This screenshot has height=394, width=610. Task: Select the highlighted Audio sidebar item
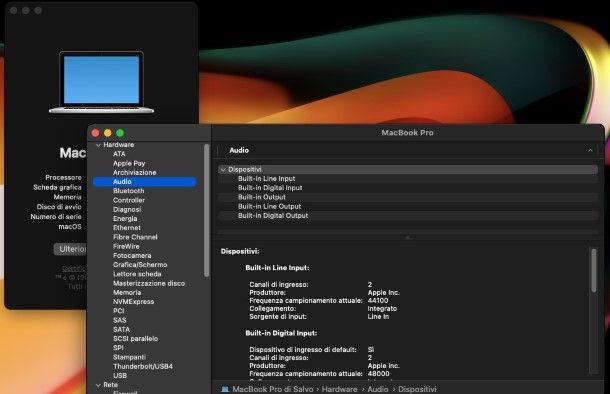point(144,182)
